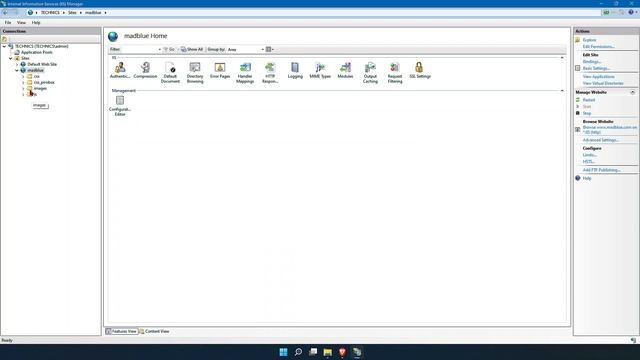Open the Group by dropdown
Viewport: 640px width, 360px height.
pos(245,49)
